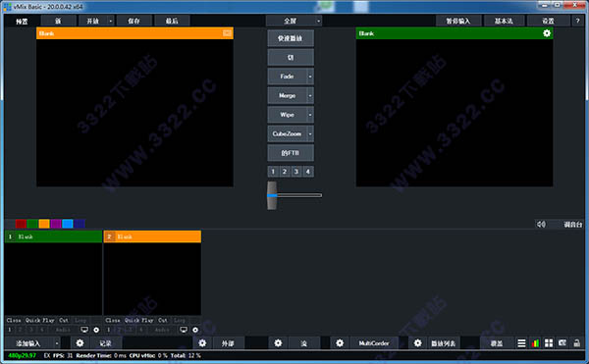Image resolution: width=589 pixels, height=364 pixels.
Task: Click monitor icon on input 2 Blank
Action: pyautogui.click(x=184, y=330)
